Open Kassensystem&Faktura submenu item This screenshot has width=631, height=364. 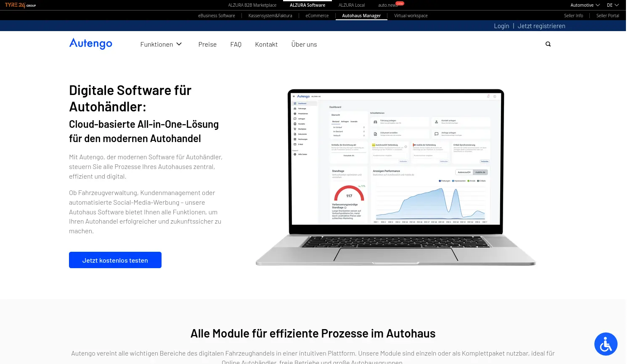270,16
